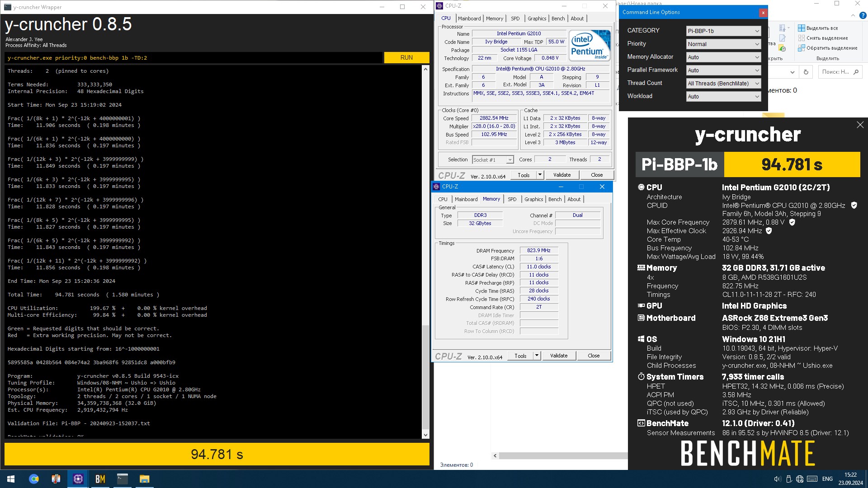Expand Tools arrow in upper CPU-Z window
The image size is (868, 488).
click(x=540, y=175)
